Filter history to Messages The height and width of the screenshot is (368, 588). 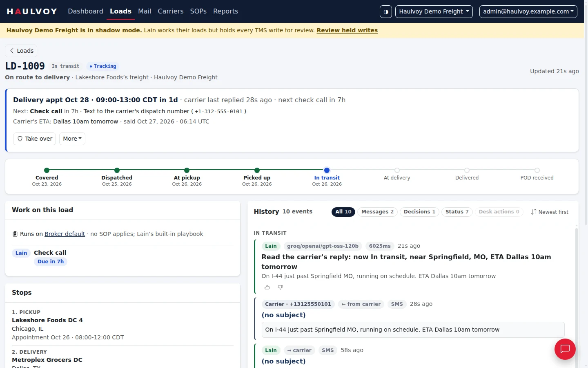(377, 212)
